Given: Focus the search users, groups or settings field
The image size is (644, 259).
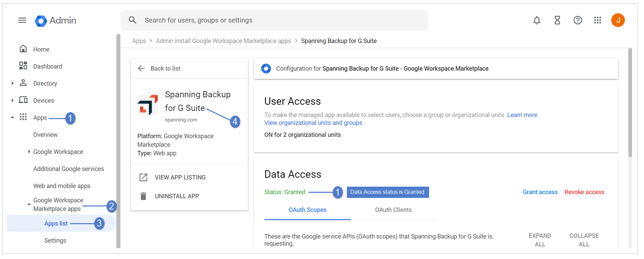Looking at the screenshot, I should coord(274,20).
